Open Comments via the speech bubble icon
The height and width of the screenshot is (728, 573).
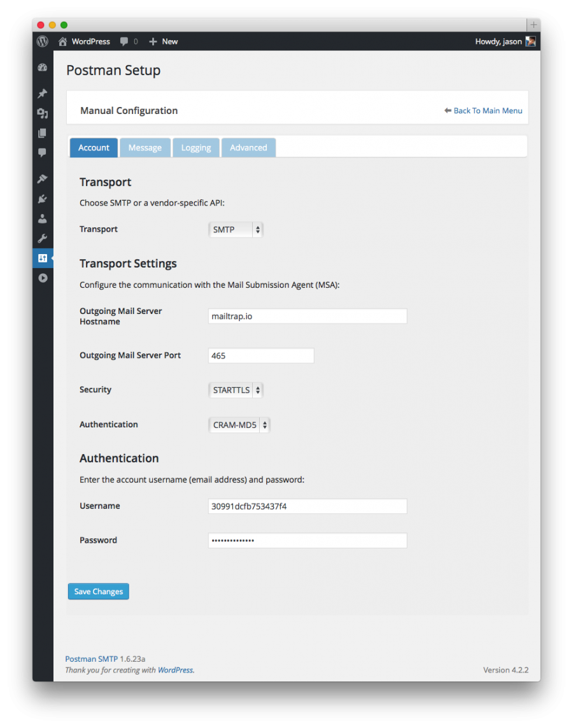42,153
